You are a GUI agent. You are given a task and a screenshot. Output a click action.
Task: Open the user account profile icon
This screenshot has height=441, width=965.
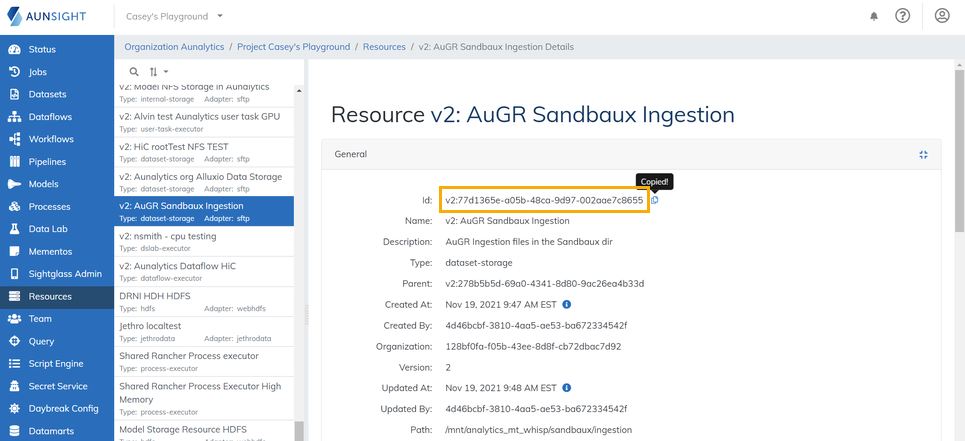point(942,16)
